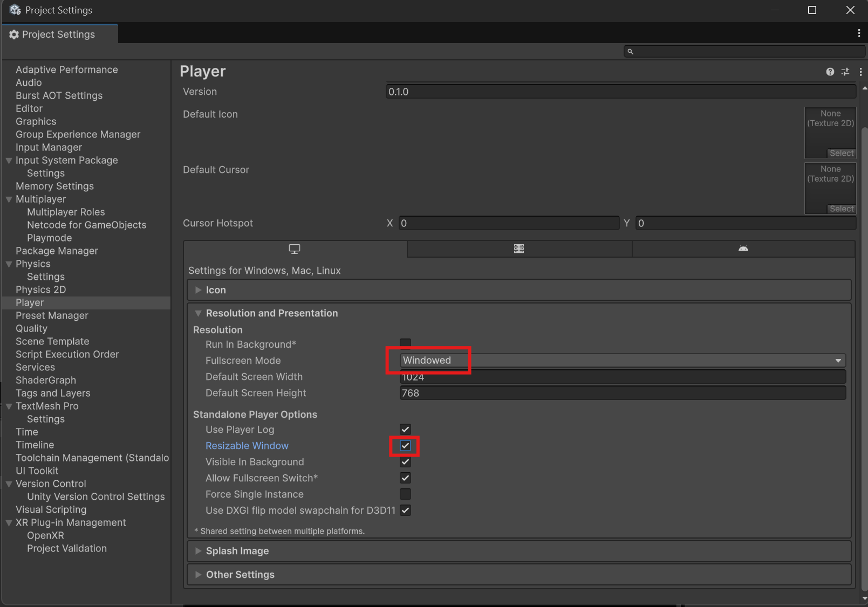The height and width of the screenshot is (607, 868).
Task: Open the Player settings help icon
Action: click(830, 72)
